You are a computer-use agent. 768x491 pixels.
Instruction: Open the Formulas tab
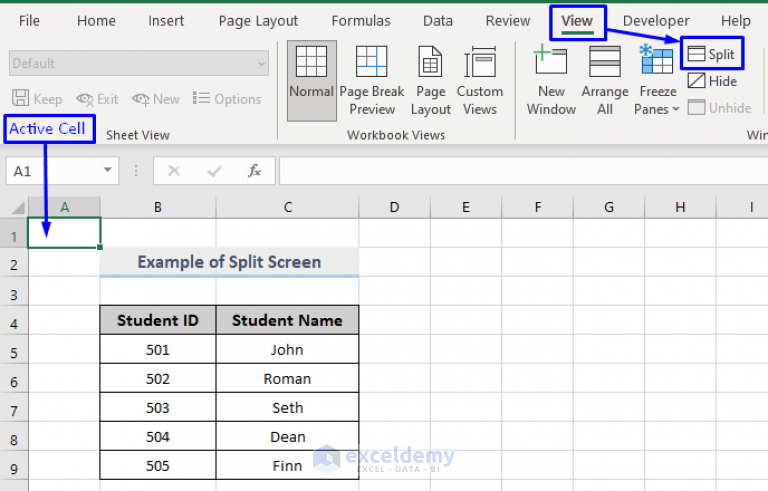(x=360, y=21)
